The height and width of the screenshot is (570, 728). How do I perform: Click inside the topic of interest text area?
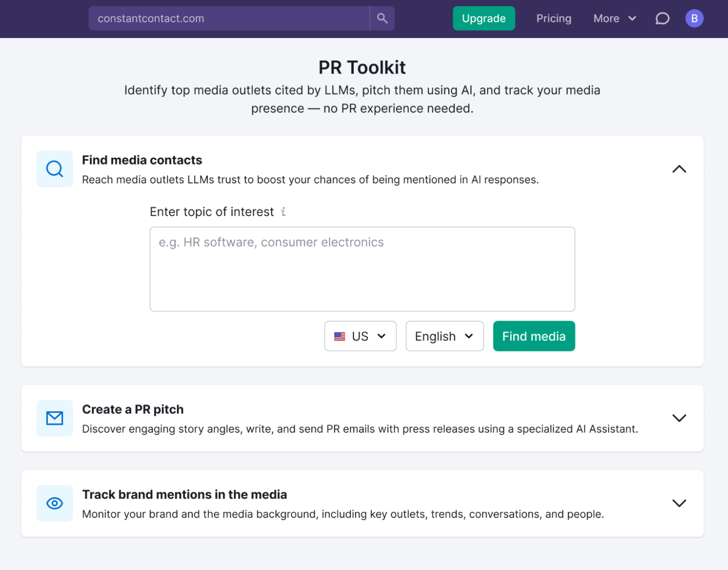point(362,269)
